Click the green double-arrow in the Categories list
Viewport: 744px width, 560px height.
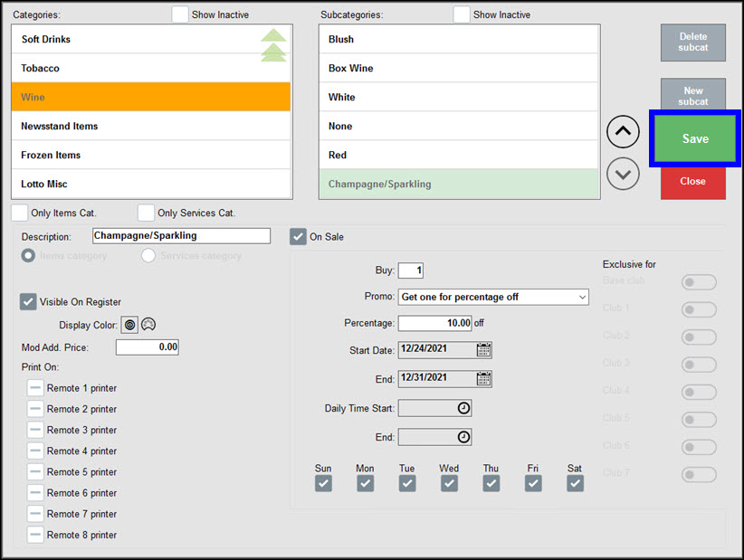[273, 45]
